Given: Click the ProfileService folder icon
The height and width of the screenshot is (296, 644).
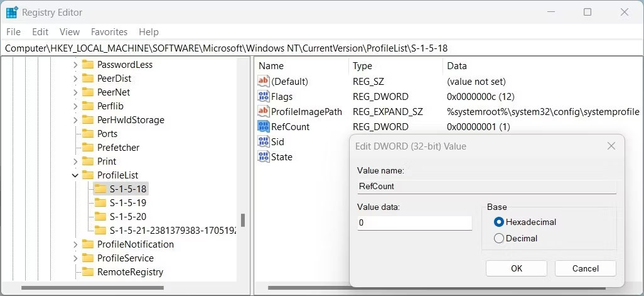Looking at the screenshot, I should tap(87, 258).
